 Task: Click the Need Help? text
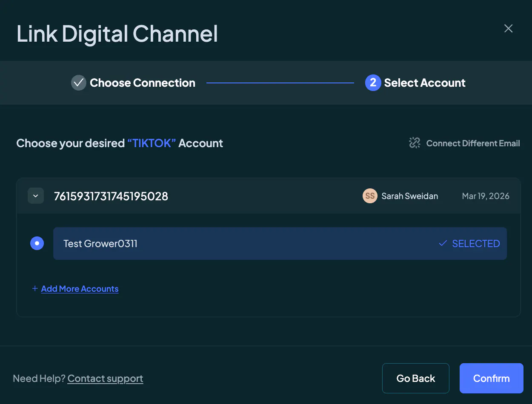pos(39,378)
